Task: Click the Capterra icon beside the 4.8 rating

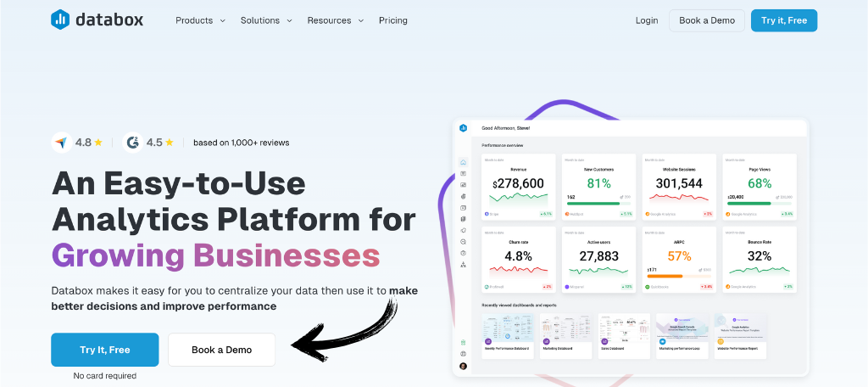Action: point(61,143)
